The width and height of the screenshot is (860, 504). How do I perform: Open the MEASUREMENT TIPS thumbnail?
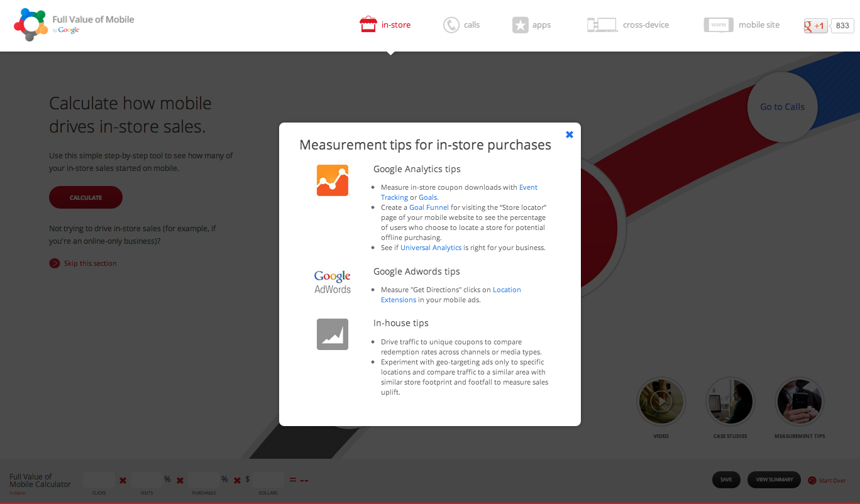800,401
